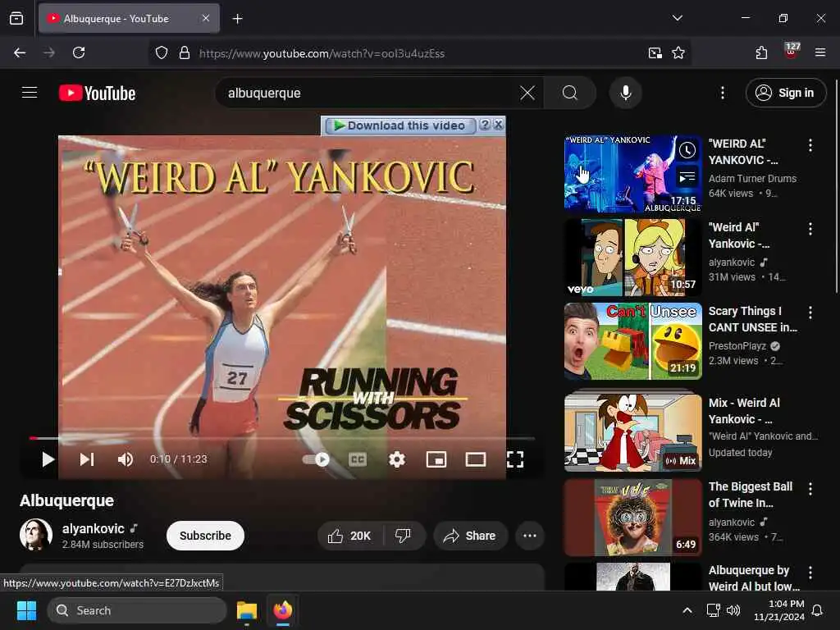Show hidden system tray icons

(x=687, y=610)
